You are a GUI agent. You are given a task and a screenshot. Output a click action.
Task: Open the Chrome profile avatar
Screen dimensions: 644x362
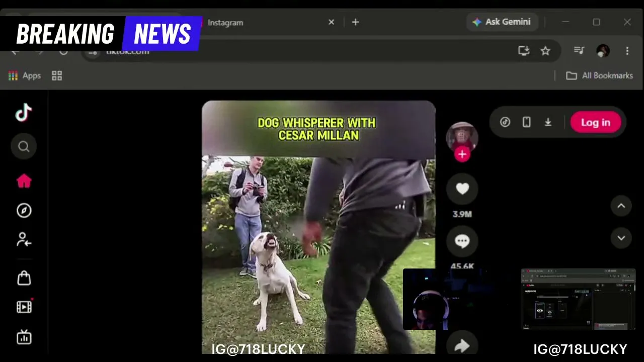click(603, 50)
